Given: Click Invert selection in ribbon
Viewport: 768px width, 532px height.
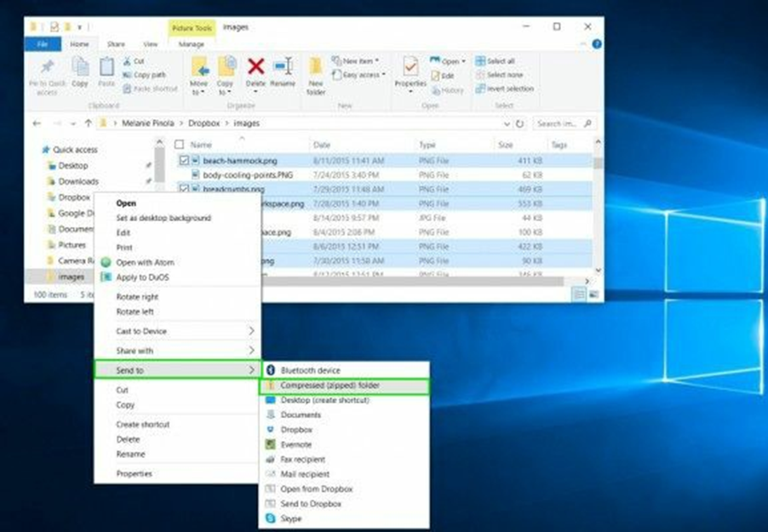Looking at the screenshot, I should (505, 89).
